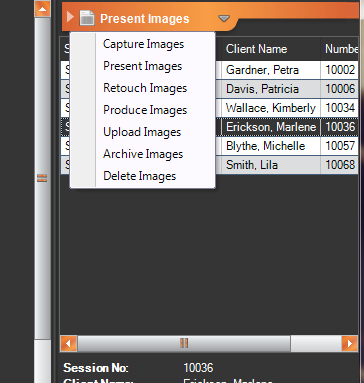Pick Archive Images from the menu
The width and height of the screenshot is (364, 383).
[x=143, y=154]
